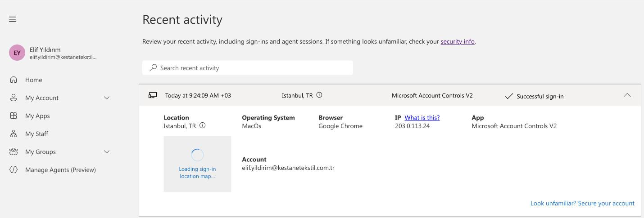Image resolution: width=644 pixels, height=218 pixels.
Task: Click the Successful sign-in status text
Action: (540, 96)
